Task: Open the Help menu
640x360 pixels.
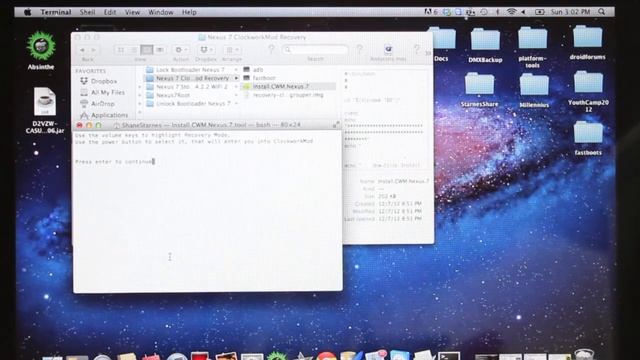Action: 189,12
